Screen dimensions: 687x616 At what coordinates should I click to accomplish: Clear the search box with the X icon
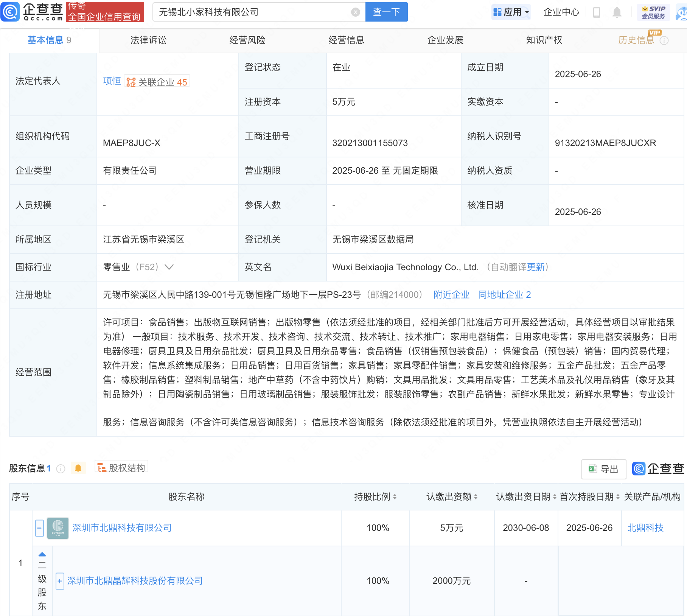355,12
